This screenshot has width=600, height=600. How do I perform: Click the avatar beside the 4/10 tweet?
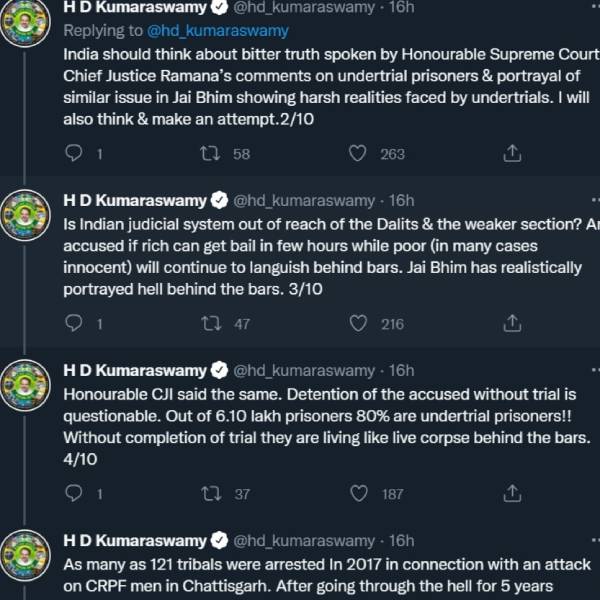[27, 384]
